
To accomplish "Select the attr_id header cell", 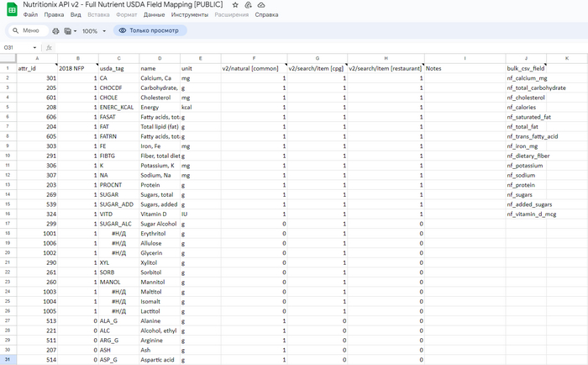I will point(35,68).
